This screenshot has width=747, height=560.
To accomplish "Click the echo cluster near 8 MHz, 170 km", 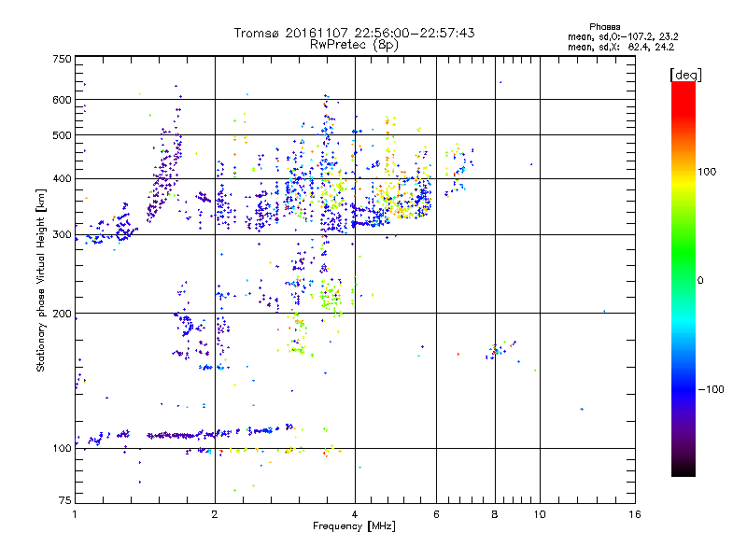I will pos(501,351).
